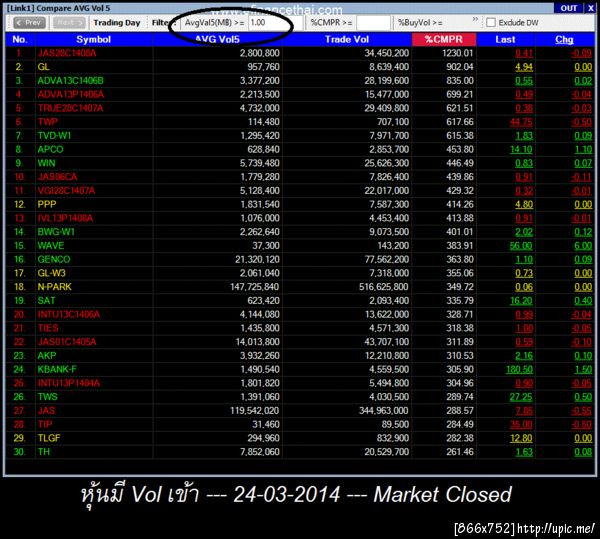The width and height of the screenshot is (600, 539).
Task: Select symbol AKP
Action: (47, 356)
